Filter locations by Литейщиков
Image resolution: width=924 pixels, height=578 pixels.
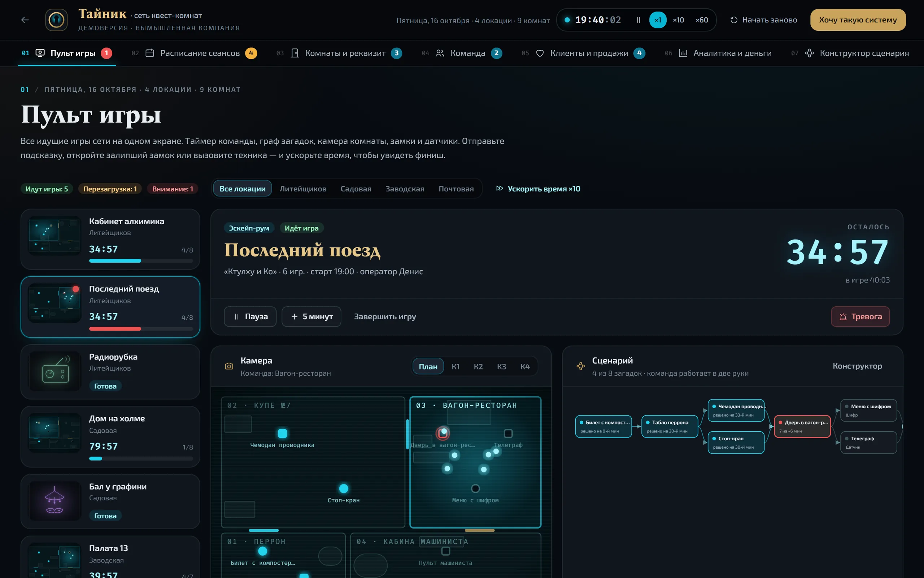pyautogui.click(x=303, y=189)
